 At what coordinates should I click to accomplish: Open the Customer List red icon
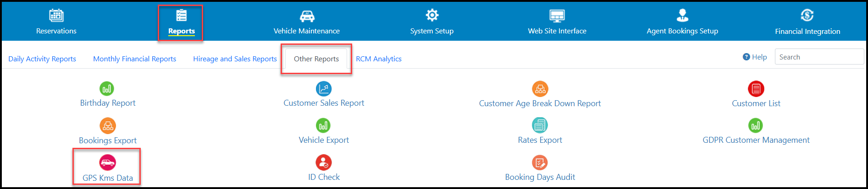(756, 88)
